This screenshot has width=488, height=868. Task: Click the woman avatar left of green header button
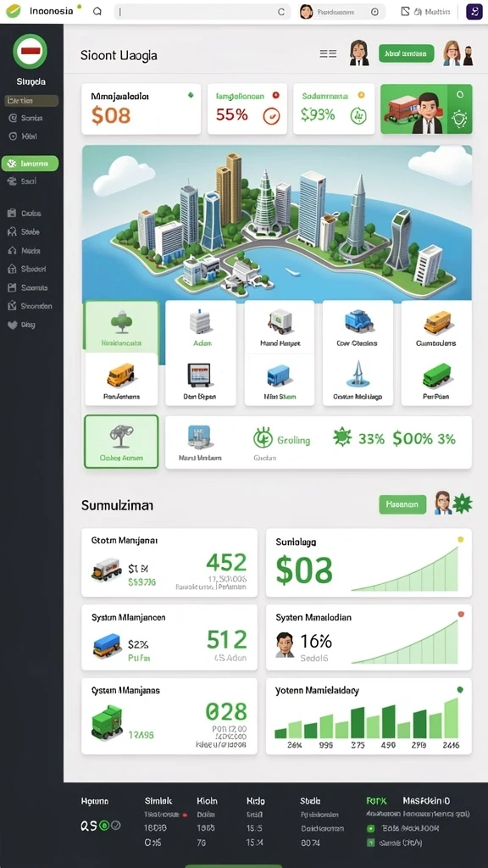359,53
